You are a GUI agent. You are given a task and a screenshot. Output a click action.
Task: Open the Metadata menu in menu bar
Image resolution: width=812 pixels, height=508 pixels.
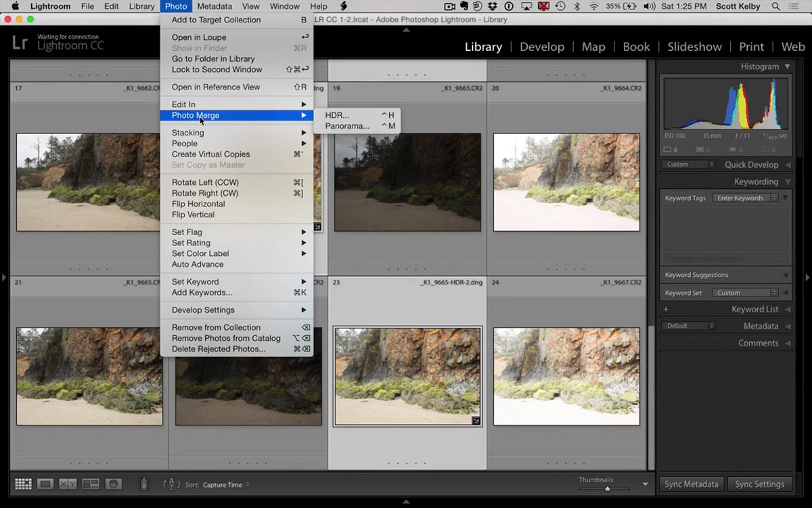pos(215,6)
